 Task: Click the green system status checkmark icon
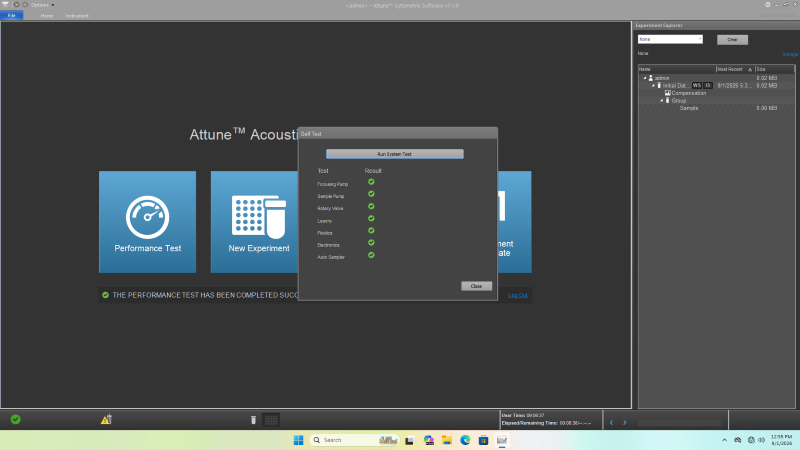pyautogui.click(x=16, y=419)
